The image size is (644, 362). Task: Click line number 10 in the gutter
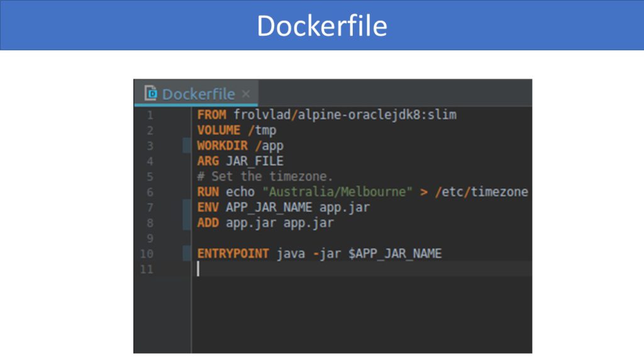tap(147, 254)
